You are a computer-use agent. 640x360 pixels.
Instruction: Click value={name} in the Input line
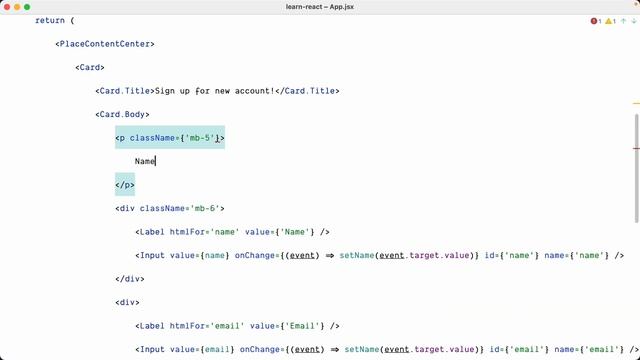200,256
